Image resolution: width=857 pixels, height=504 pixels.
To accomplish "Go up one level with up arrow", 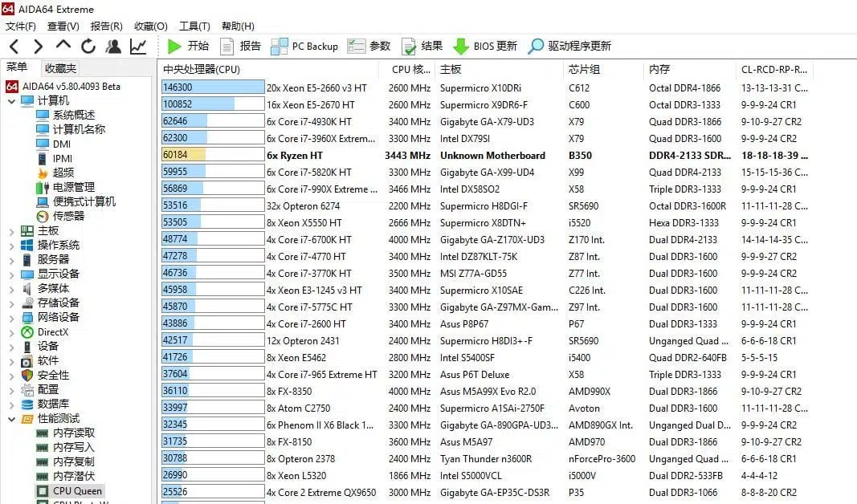I will point(63,45).
